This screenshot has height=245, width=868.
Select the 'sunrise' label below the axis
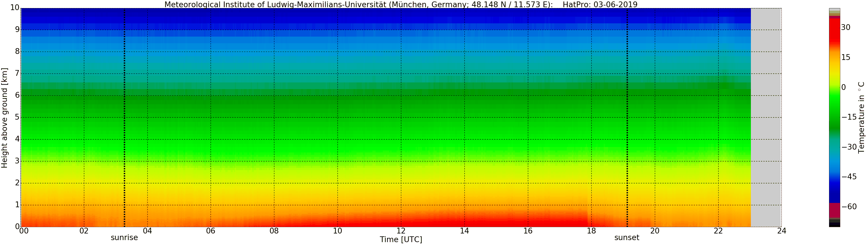(x=124, y=238)
